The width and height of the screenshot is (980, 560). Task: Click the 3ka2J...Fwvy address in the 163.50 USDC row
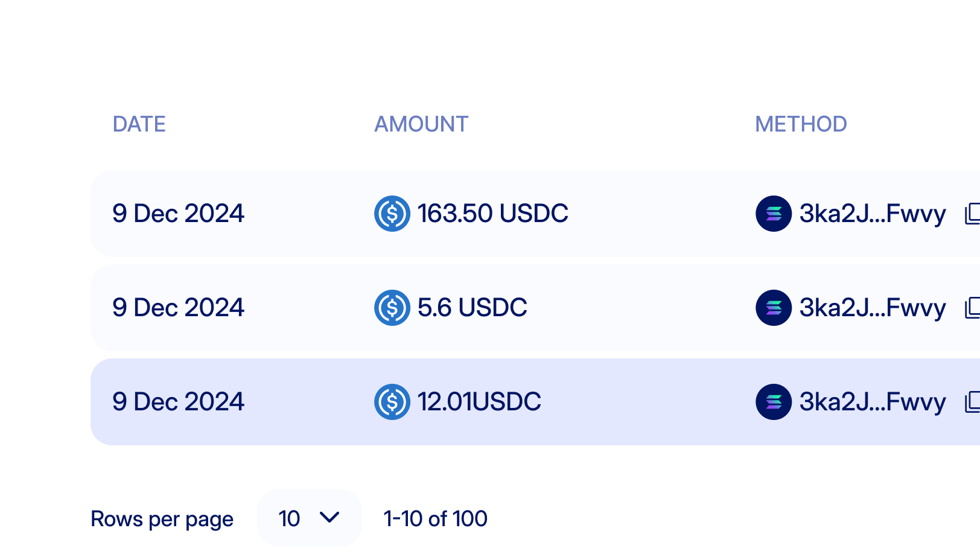coord(873,214)
